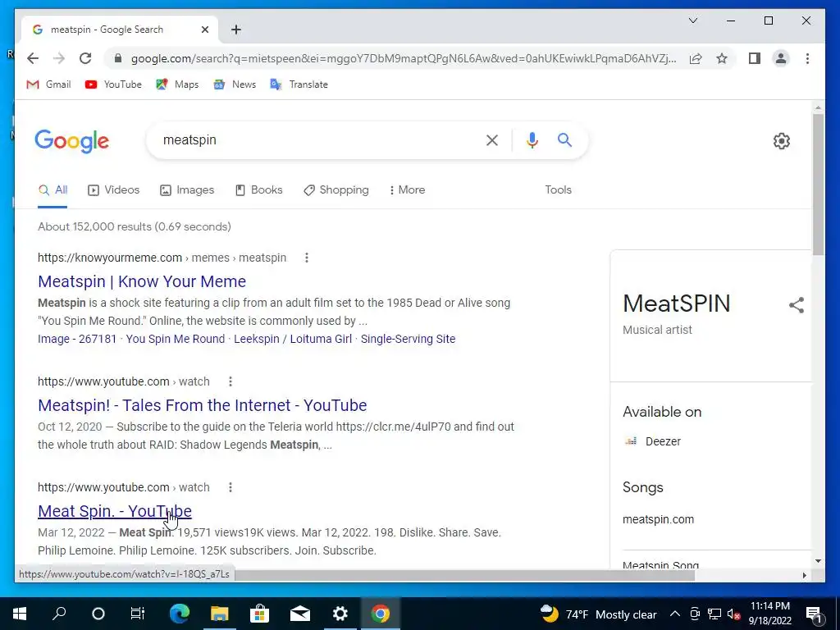Open Chrome tab search chevron

tap(692, 21)
